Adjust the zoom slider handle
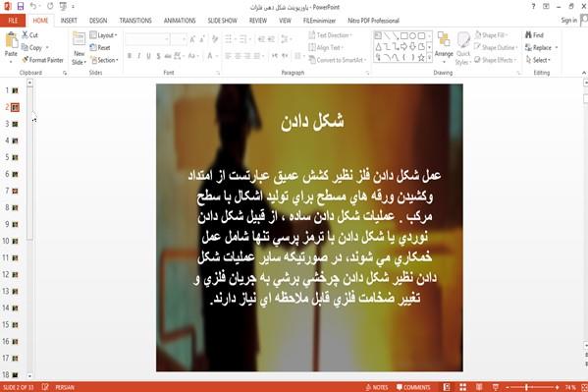588x392 pixels. [x=526, y=387]
